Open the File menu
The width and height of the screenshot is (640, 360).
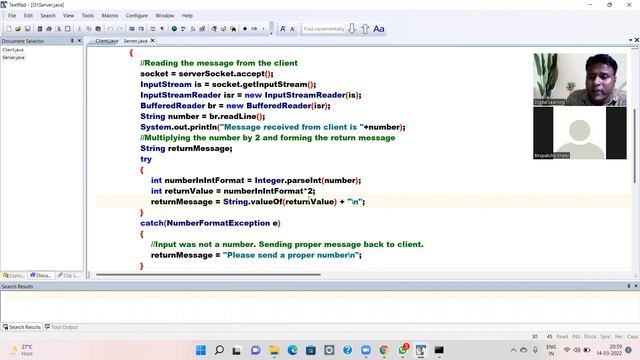click(x=12, y=16)
